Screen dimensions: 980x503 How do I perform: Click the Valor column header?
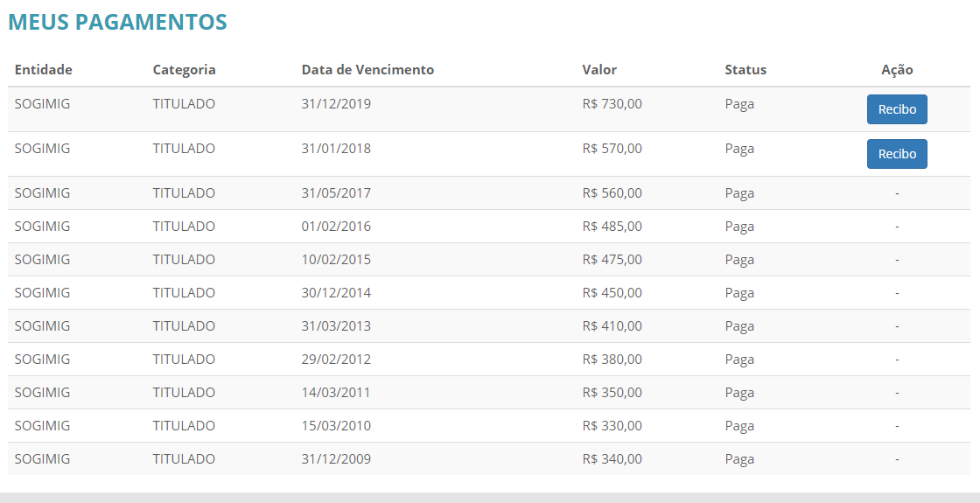(x=599, y=70)
